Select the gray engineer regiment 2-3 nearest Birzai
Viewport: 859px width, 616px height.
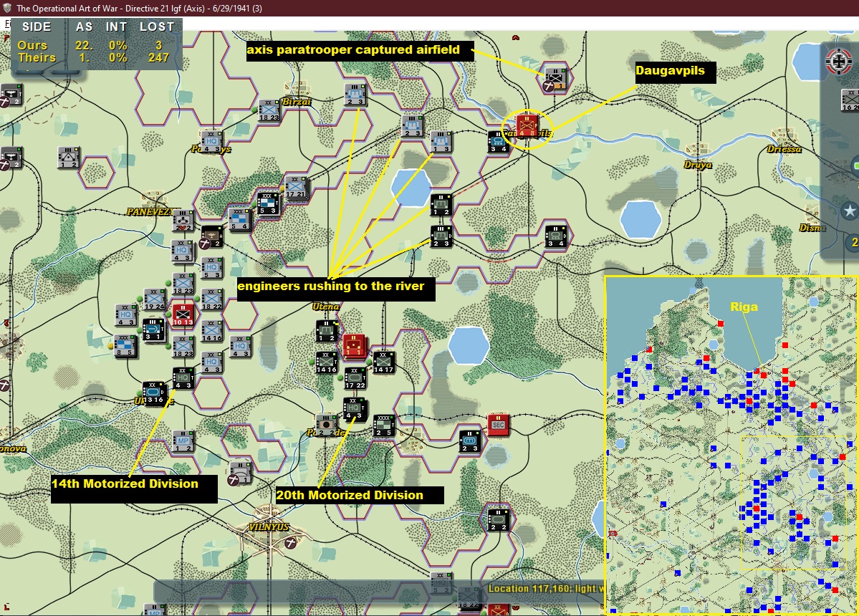[x=355, y=94]
